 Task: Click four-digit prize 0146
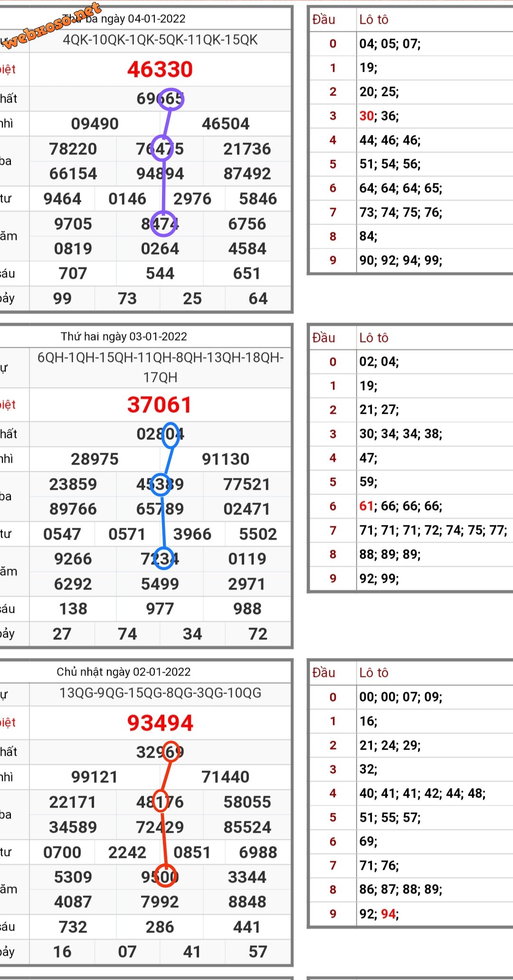click(x=127, y=199)
